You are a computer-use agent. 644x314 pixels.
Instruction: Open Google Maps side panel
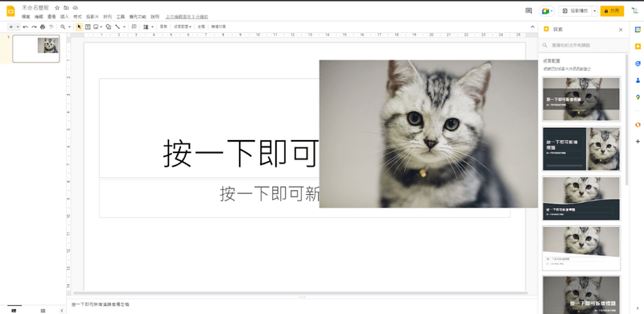pyautogui.click(x=638, y=97)
